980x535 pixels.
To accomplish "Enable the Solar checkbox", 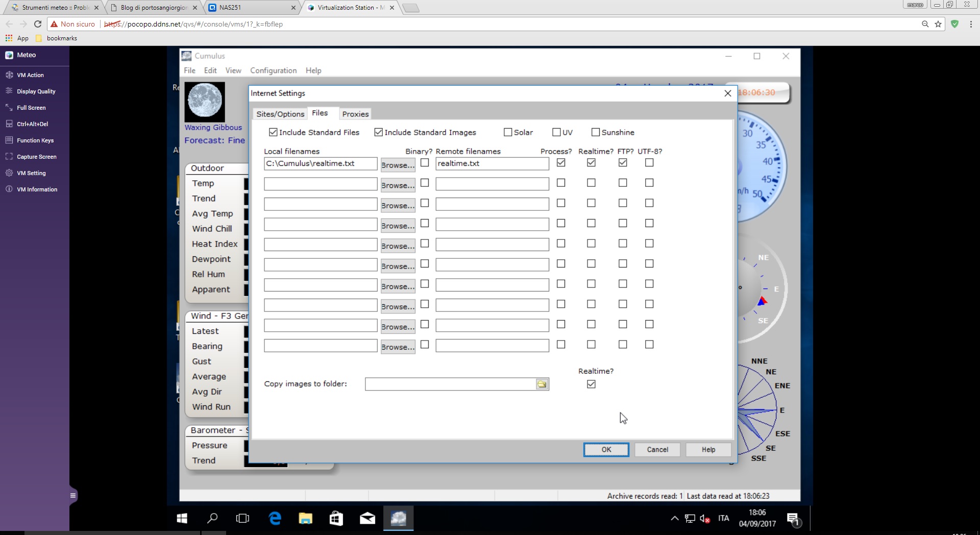I will coord(508,132).
